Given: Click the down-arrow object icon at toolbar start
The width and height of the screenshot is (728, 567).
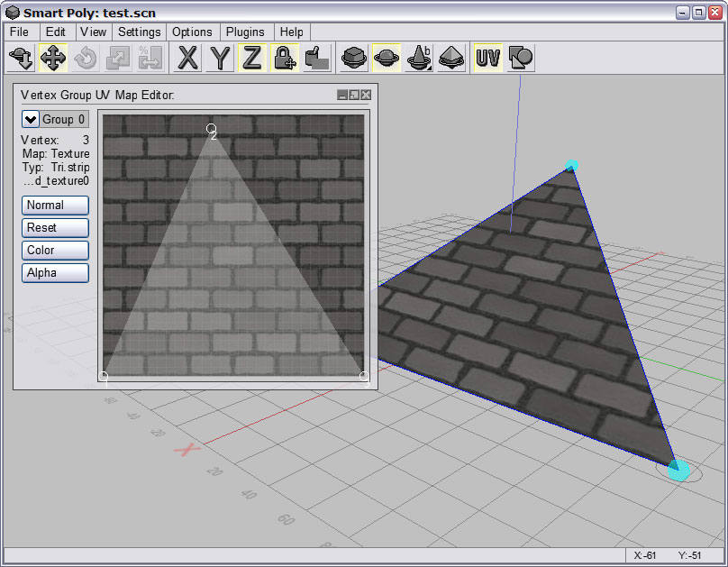Looking at the screenshot, I should [21, 59].
